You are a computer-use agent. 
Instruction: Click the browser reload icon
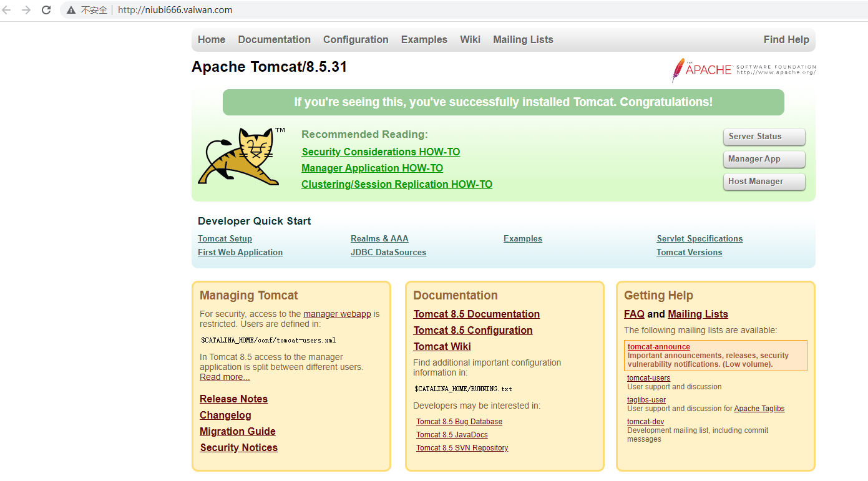[46, 10]
